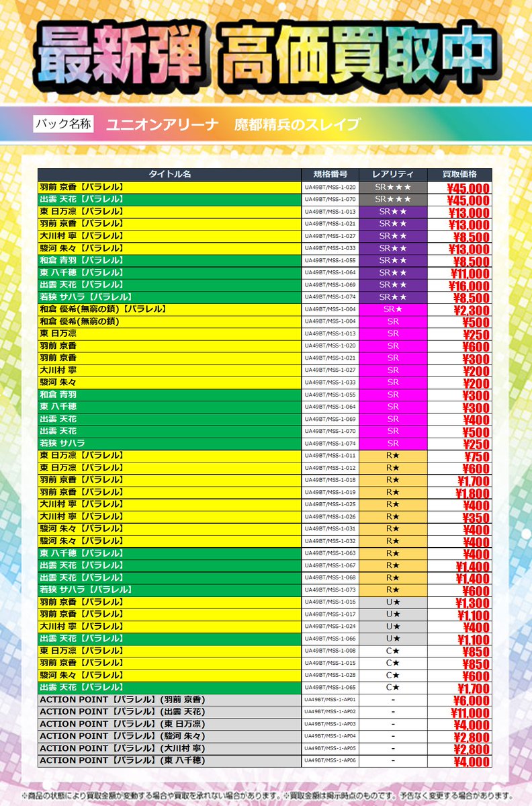Click the 最新弾 高価買取中 banner headline
Viewport: 532px width, 806px height.
[x=266, y=58]
